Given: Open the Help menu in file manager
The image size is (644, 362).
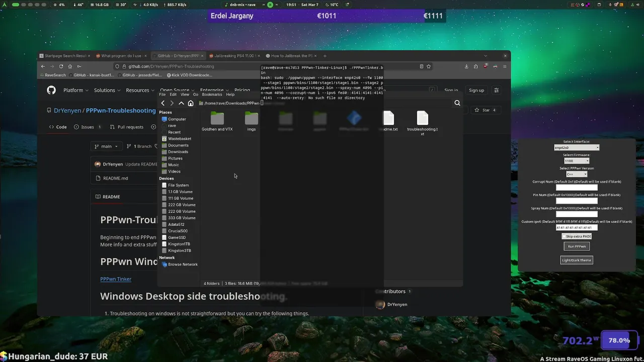Looking at the screenshot, I should click(x=230, y=95).
